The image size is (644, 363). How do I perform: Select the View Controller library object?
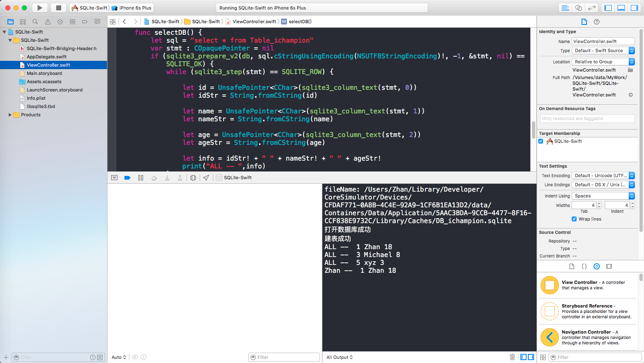(587, 285)
